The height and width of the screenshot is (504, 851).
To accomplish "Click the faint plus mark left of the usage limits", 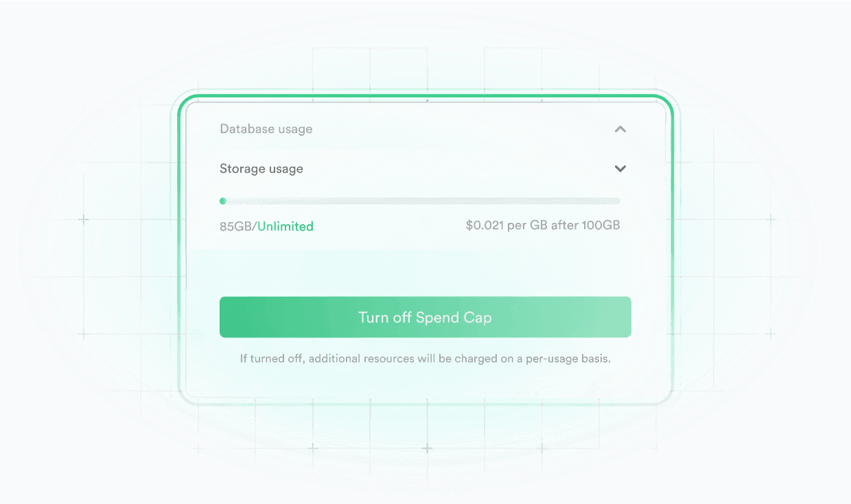I will point(84,219).
